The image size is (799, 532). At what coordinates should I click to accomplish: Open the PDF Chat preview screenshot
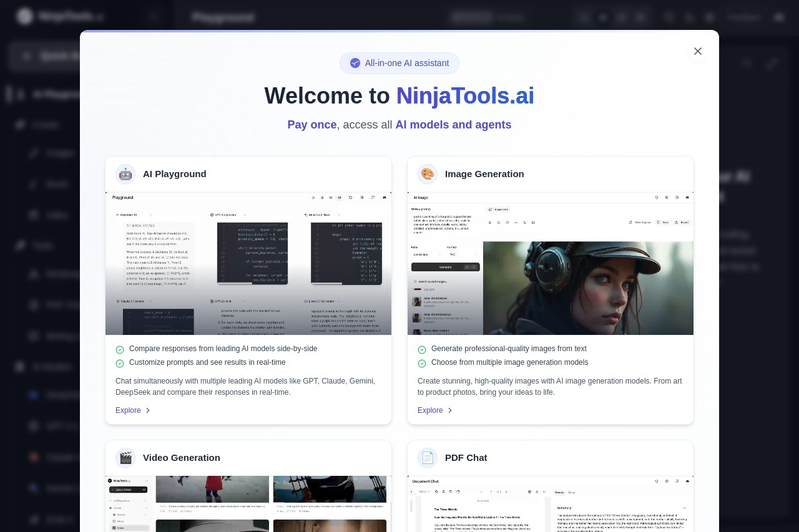tap(551, 504)
